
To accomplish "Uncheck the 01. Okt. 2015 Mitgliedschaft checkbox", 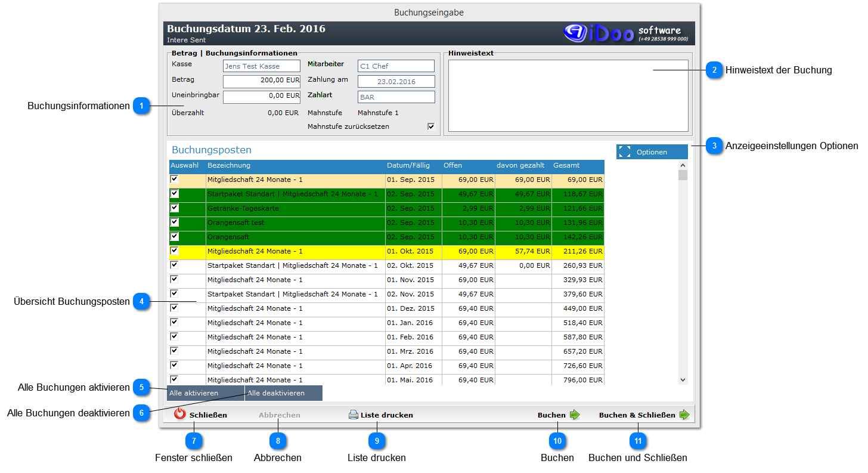I will [x=174, y=251].
